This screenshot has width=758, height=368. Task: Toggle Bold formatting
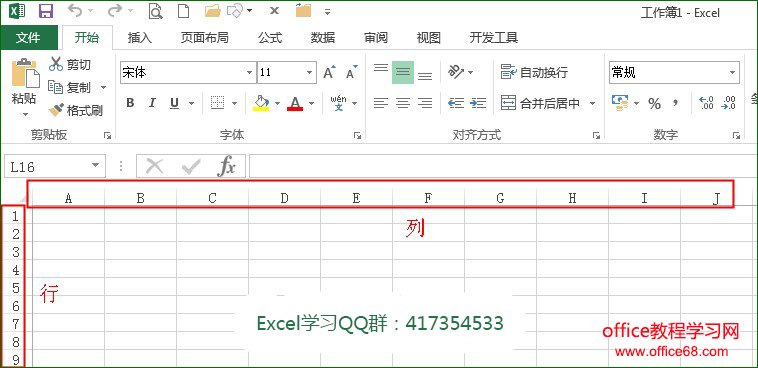point(130,103)
